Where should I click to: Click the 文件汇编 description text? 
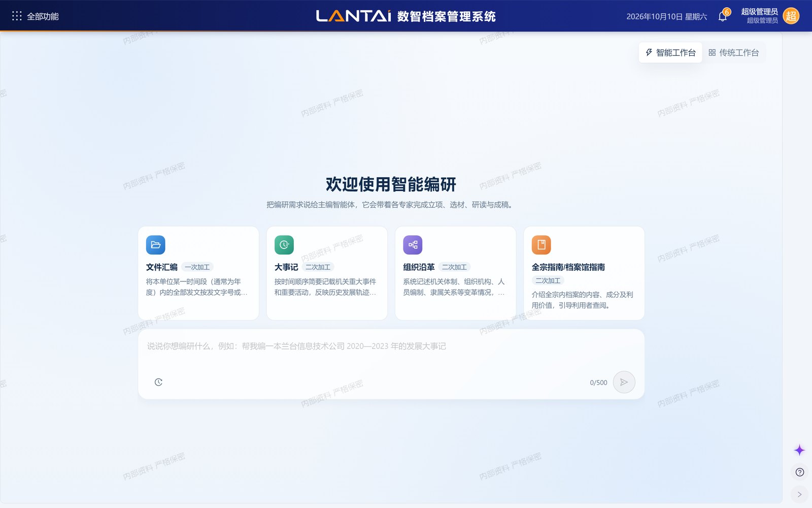pos(197,287)
